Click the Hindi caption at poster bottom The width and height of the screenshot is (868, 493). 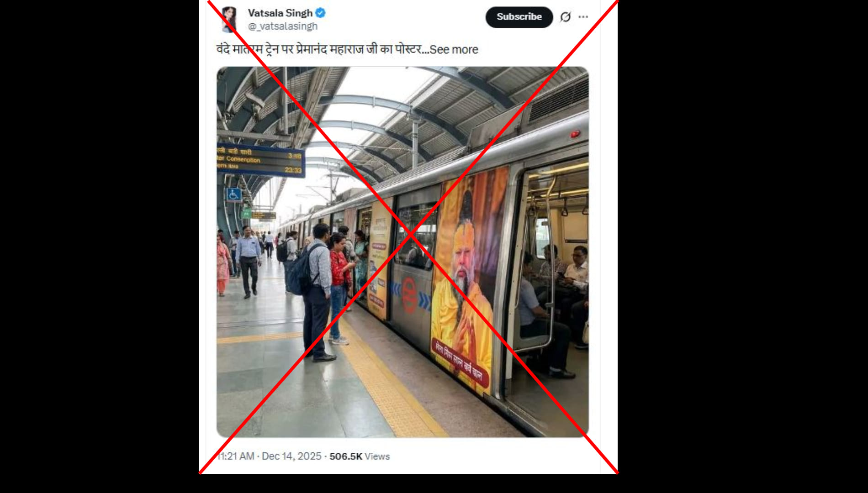(458, 362)
